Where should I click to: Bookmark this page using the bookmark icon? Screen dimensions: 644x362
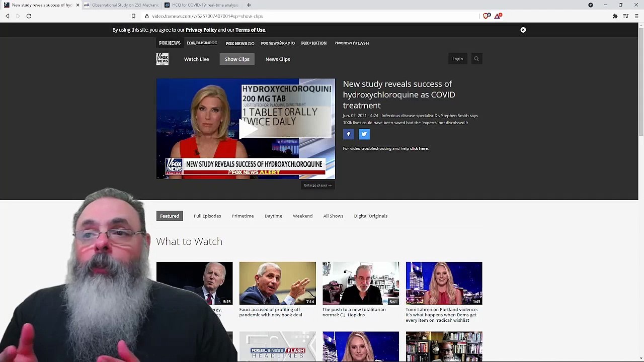(133, 16)
